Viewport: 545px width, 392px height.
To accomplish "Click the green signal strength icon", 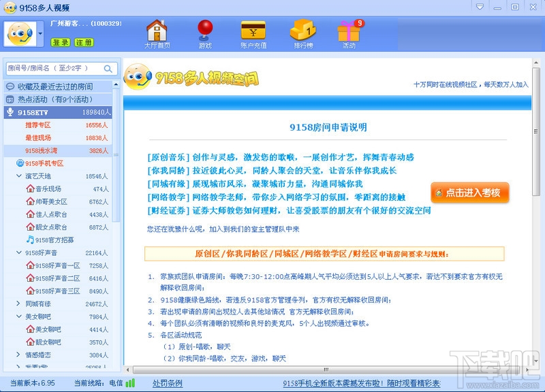I will click(130, 383).
